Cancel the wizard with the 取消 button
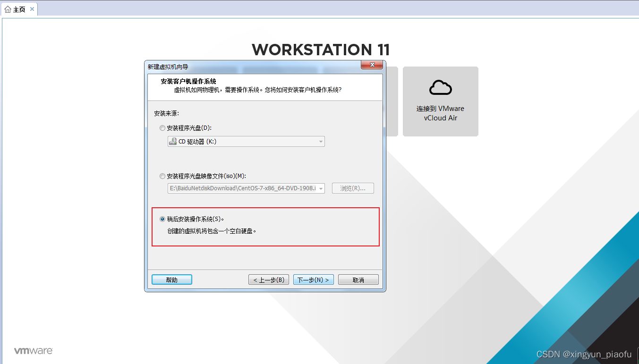Image resolution: width=639 pixels, height=364 pixels. tap(358, 279)
